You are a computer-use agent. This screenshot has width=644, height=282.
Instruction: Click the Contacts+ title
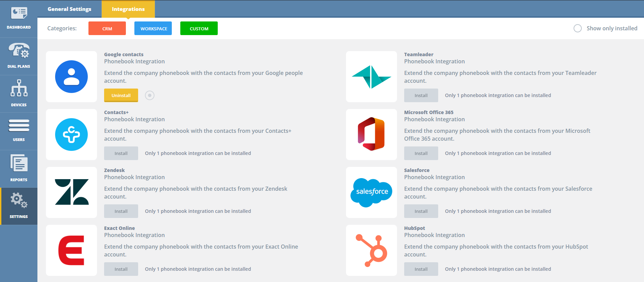point(116,112)
